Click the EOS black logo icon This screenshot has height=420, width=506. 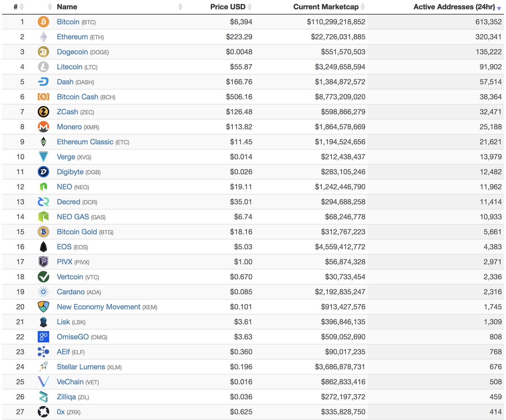[43, 247]
